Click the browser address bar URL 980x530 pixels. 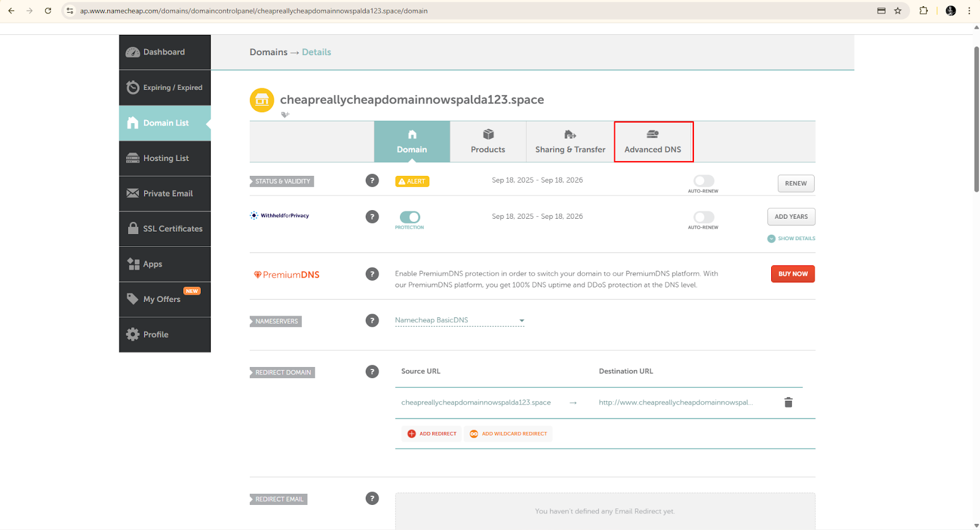(254, 10)
